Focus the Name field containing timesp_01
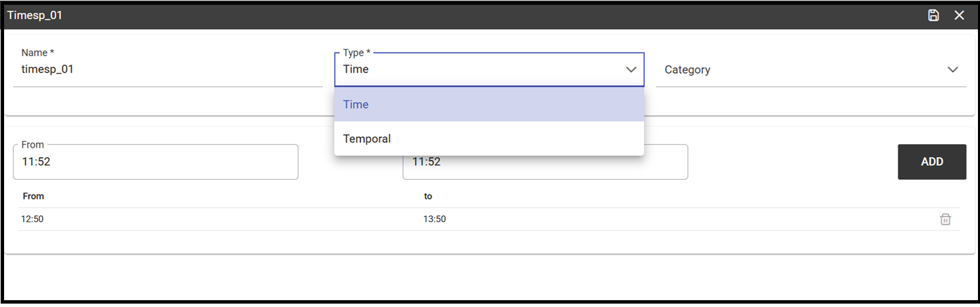 click(x=168, y=69)
